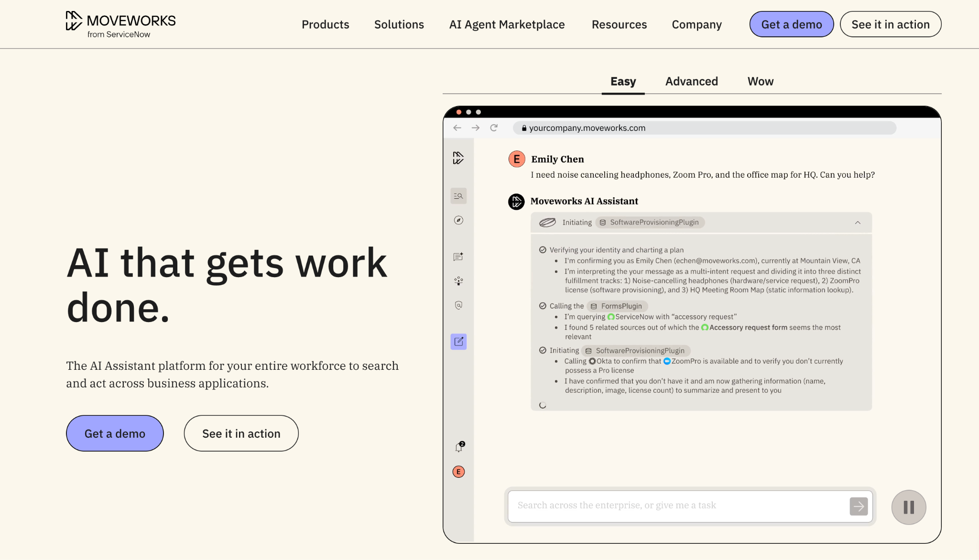Click the Okta icon in the provisioning step
Viewport: 979px width, 560px height.
[x=592, y=361]
